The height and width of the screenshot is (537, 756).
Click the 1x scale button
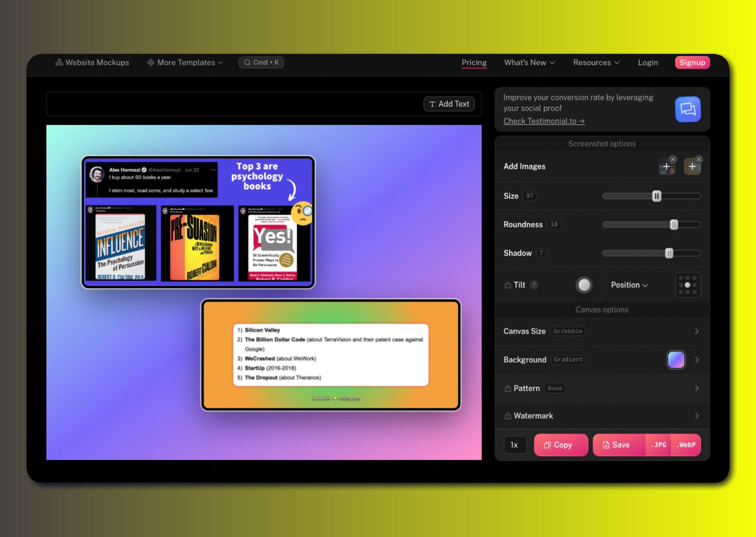[x=515, y=445]
